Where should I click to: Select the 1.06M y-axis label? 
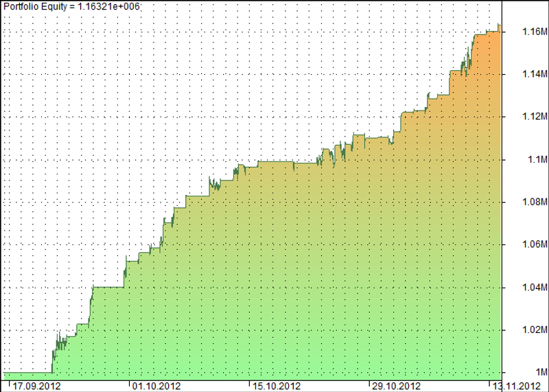(x=535, y=244)
